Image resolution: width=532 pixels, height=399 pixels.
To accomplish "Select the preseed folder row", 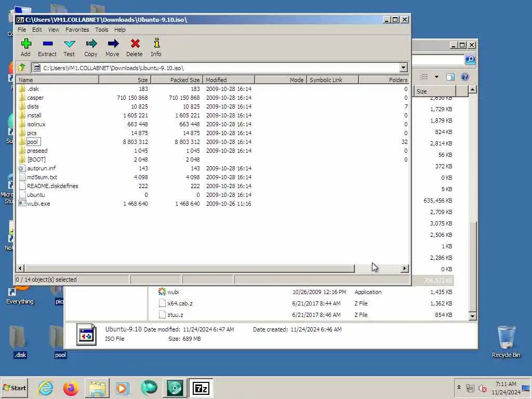I will click(212, 151).
